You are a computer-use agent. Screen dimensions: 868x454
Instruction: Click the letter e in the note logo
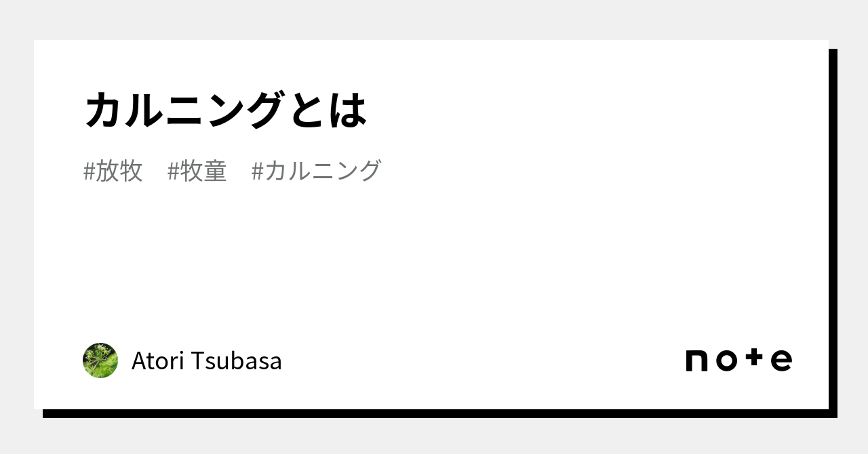(x=781, y=361)
